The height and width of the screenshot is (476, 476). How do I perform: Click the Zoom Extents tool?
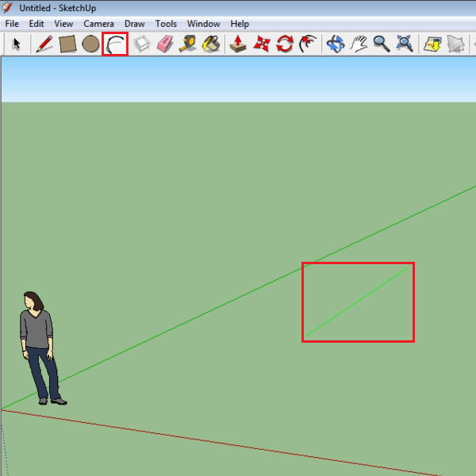pos(405,44)
